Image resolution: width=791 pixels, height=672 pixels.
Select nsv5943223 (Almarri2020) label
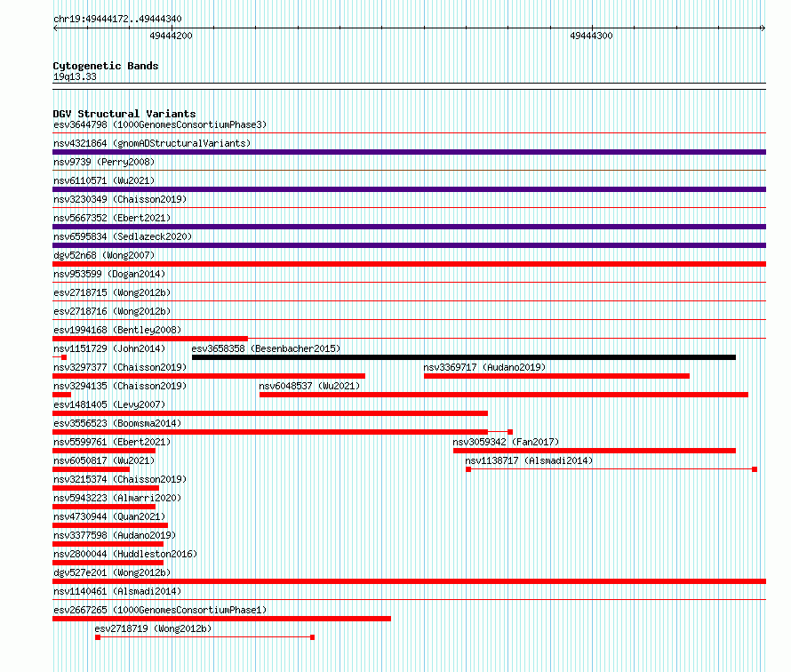(x=117, y=498)
